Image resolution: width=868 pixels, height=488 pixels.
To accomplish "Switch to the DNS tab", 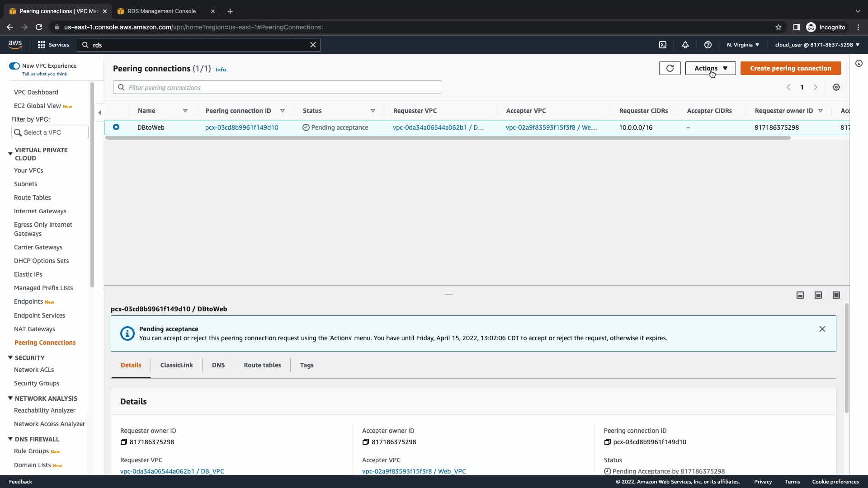I will coord(218,365).
